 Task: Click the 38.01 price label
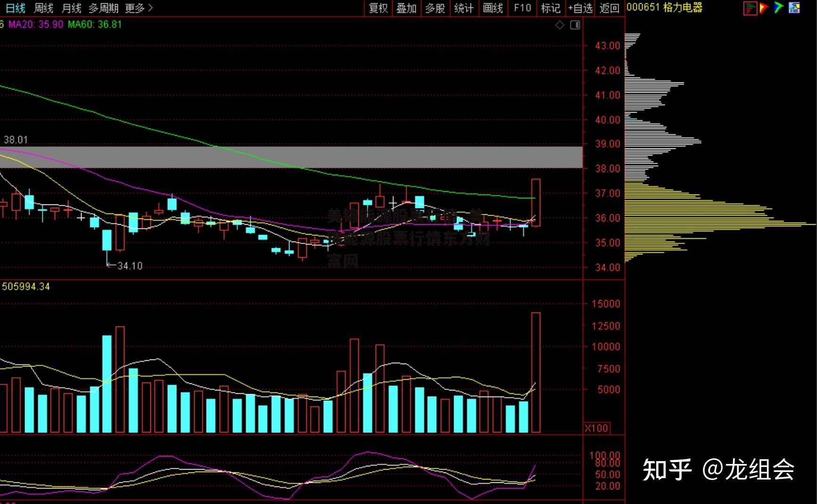[x=16, y=140]
